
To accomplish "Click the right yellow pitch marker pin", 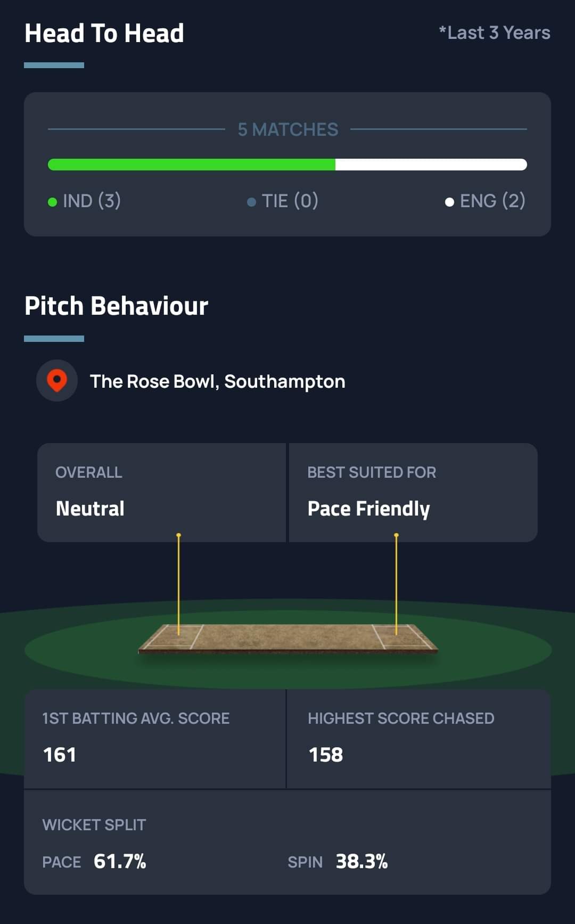I will 396,583.
